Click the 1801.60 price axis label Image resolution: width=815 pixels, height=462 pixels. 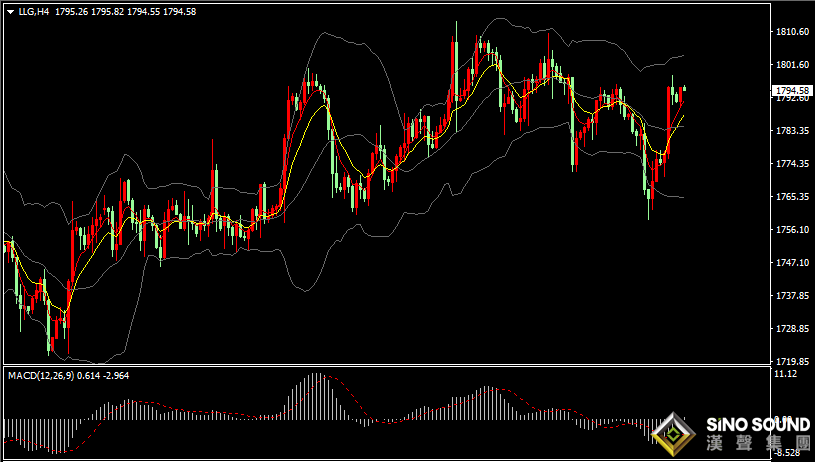click(x=792, y=64)
